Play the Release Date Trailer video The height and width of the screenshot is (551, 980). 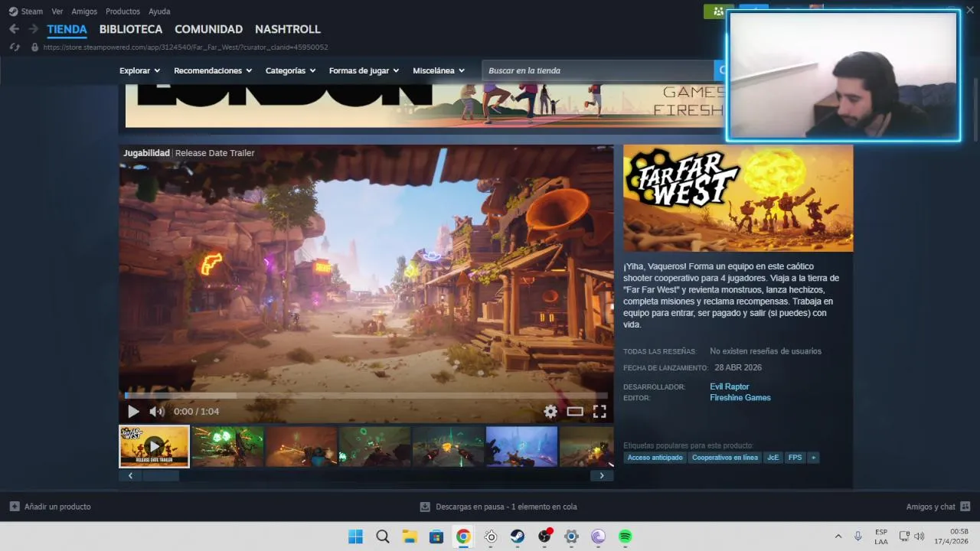click(133, 412)
